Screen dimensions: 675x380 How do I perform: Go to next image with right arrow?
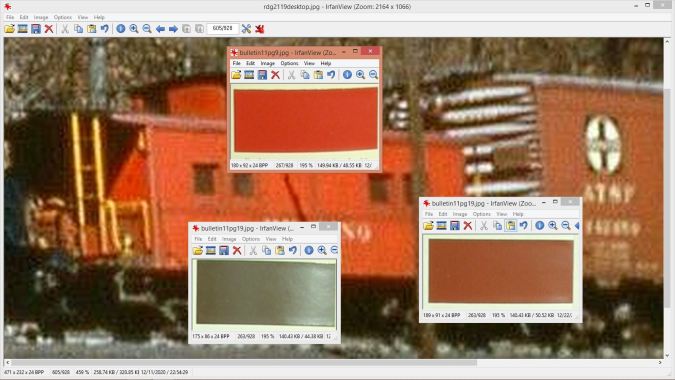click(x=173, y=29)
